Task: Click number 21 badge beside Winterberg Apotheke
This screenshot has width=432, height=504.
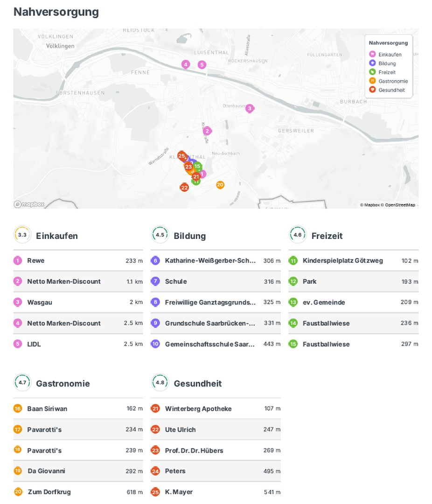Action: tap(155, 408)
